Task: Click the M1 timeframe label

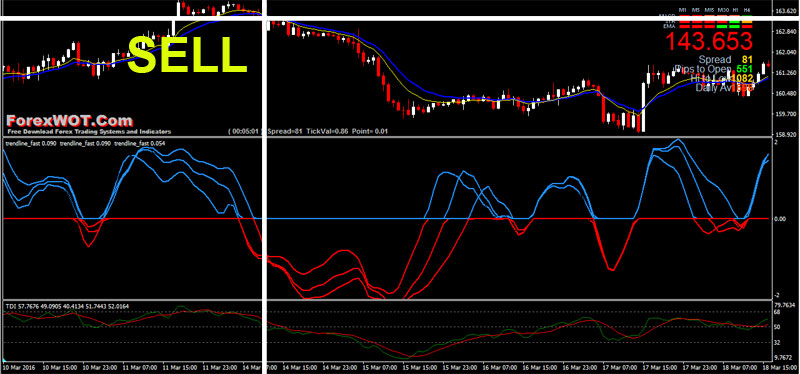Action: pyautogui.click(x=684, y=10)
